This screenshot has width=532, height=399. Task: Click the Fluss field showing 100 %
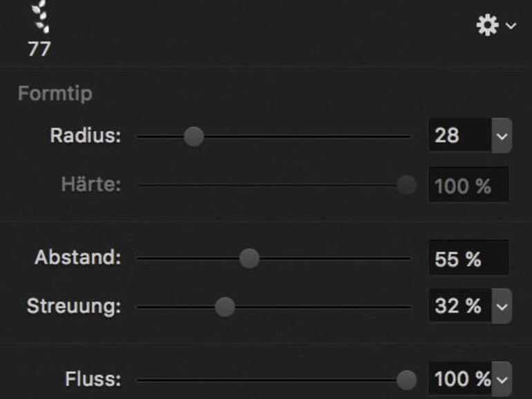(459, 379)
